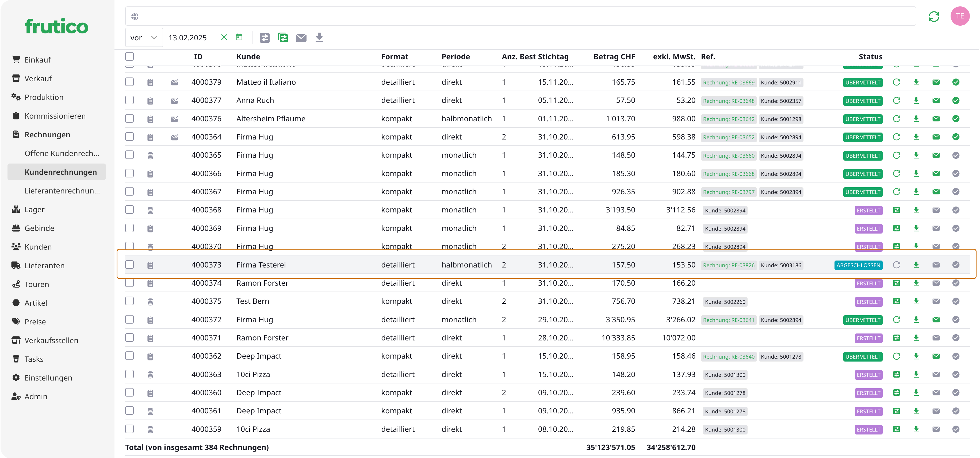Click the checkmark icon on invoice 4000377
980x458 pixels.
(x=956, y=100)
